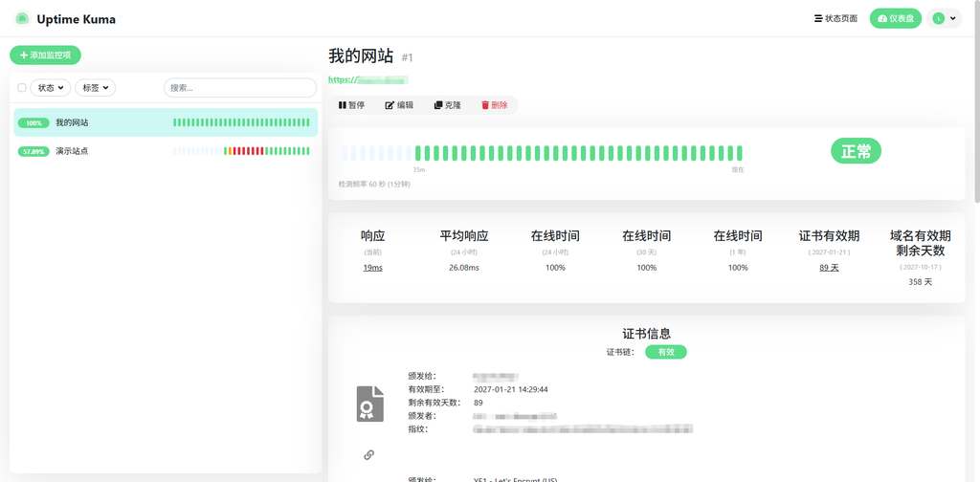Open the user profile avatar dropdown
The width and height of the screenshot is (980, 482).
click(x=944, y=19)
